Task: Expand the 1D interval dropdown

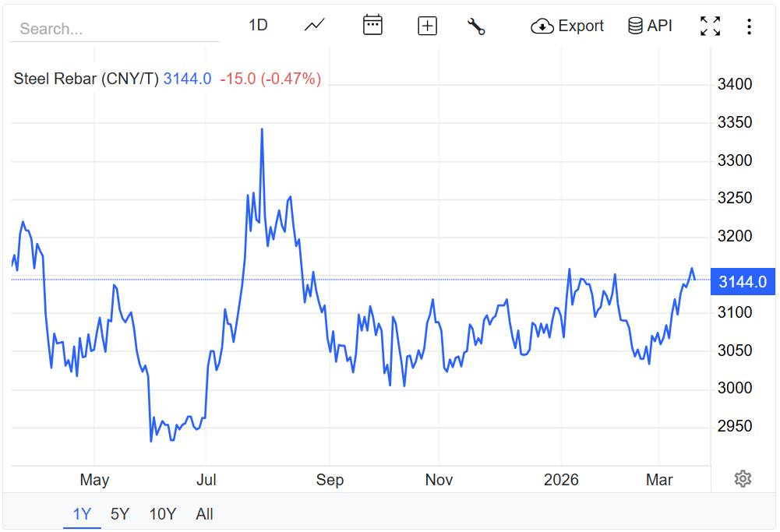Action: pos(258,26)
